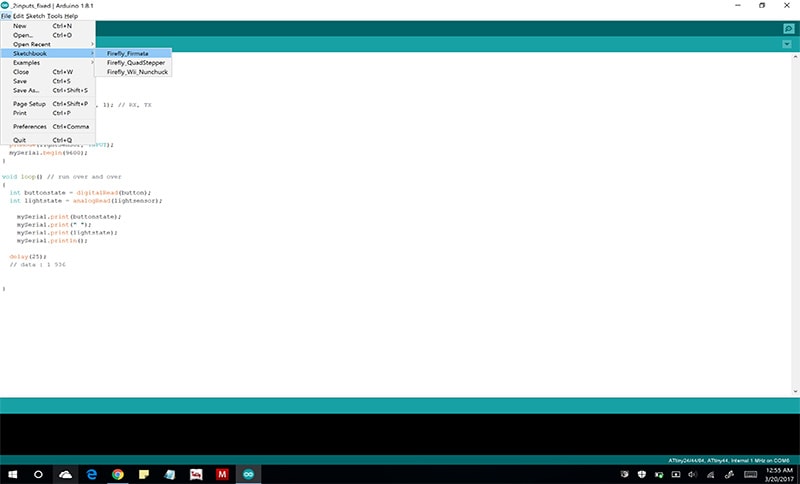The image size is (800, 484).
Task: Click the editor scrollbar down arrow
Action: (795, 392)
